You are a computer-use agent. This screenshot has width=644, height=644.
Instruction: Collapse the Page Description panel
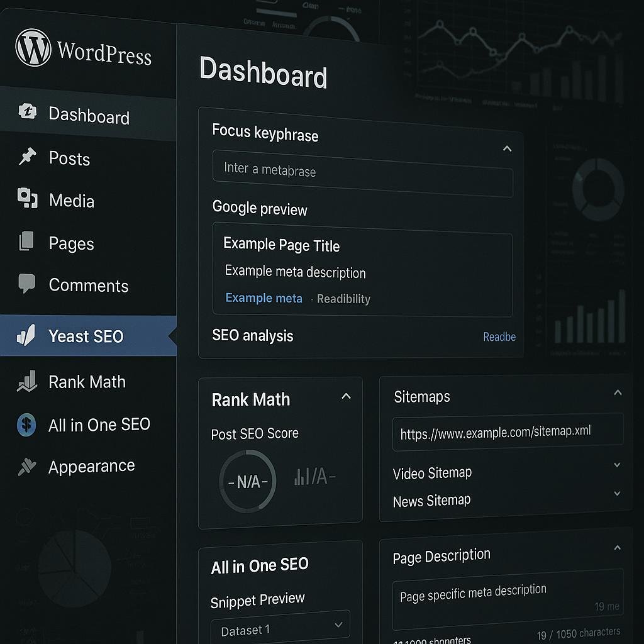click(618, 548)
